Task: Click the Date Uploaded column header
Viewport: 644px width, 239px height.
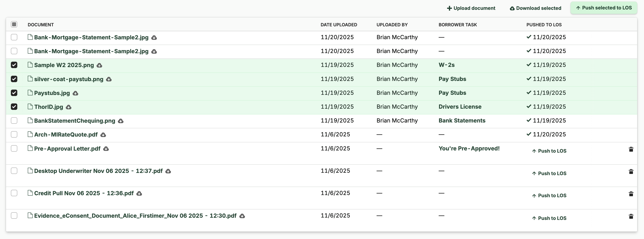Action: point(339,25)
